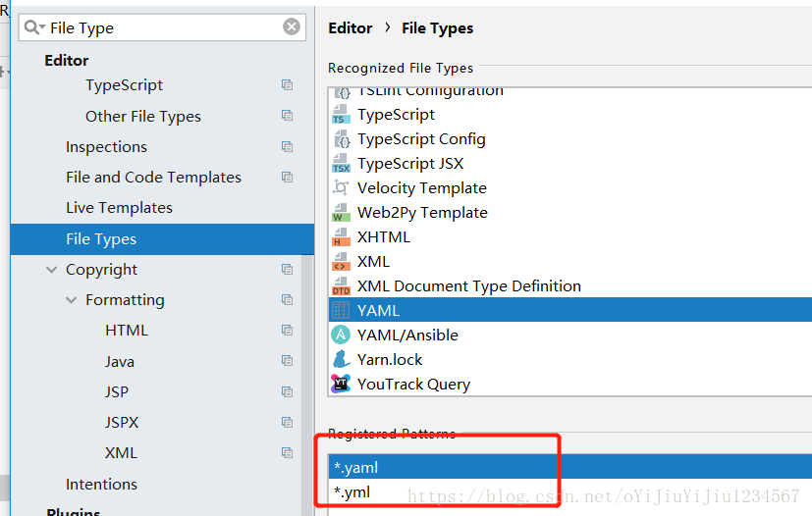Viewport: 812px width, 516px height.
Task: Clear the search field with X icon
Action: click(x=292, y=27)
